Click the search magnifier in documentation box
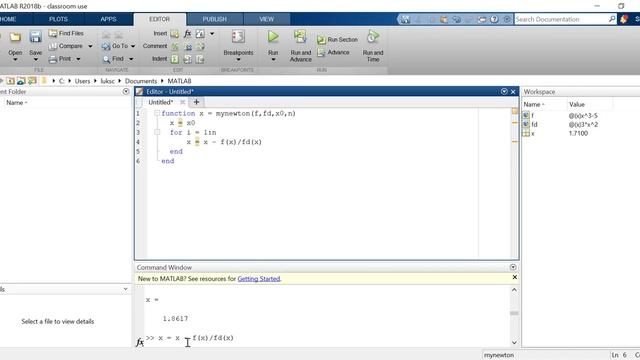The image size is (640, 360). (612, 19)
